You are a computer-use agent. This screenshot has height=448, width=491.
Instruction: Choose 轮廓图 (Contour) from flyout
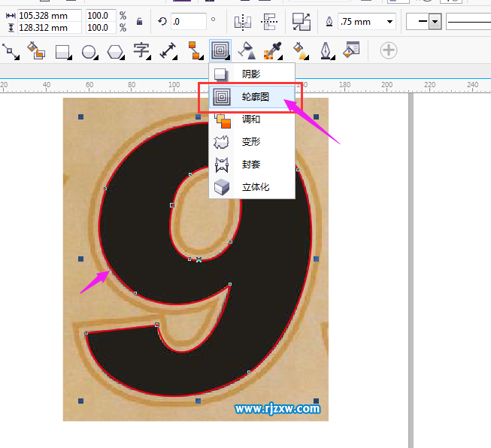(x=252, y=97)
